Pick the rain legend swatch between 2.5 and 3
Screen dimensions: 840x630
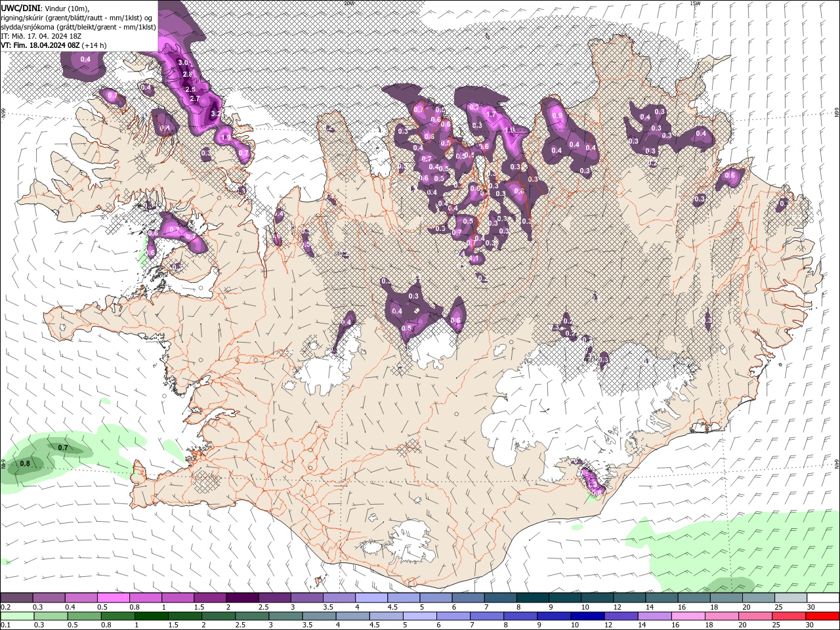[252, 616]
